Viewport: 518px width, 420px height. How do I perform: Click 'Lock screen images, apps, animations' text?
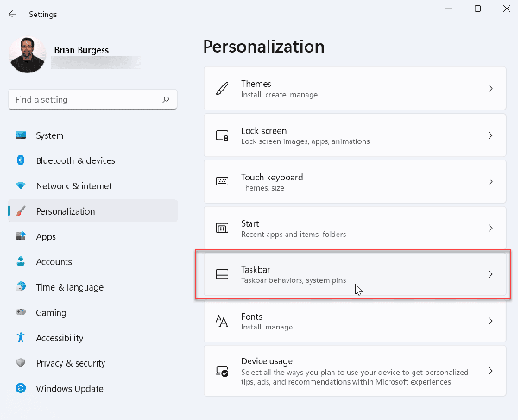tap(306, 141)
